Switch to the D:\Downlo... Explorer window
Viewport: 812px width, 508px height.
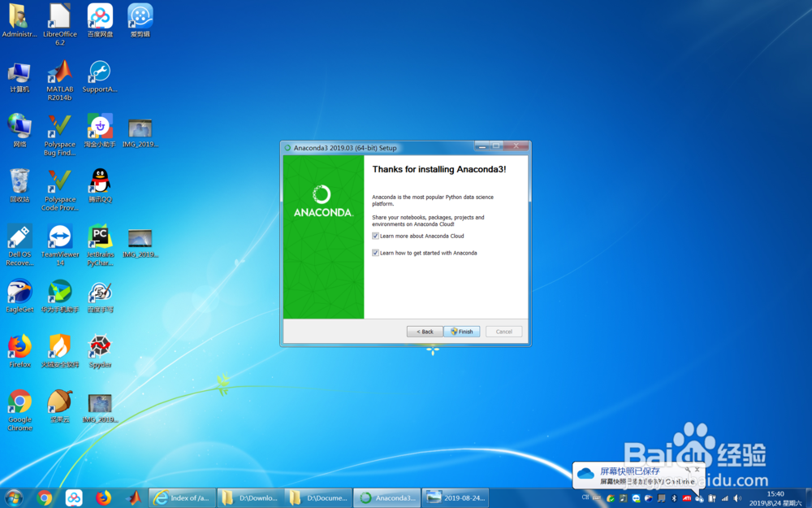(x=250, y=498)
